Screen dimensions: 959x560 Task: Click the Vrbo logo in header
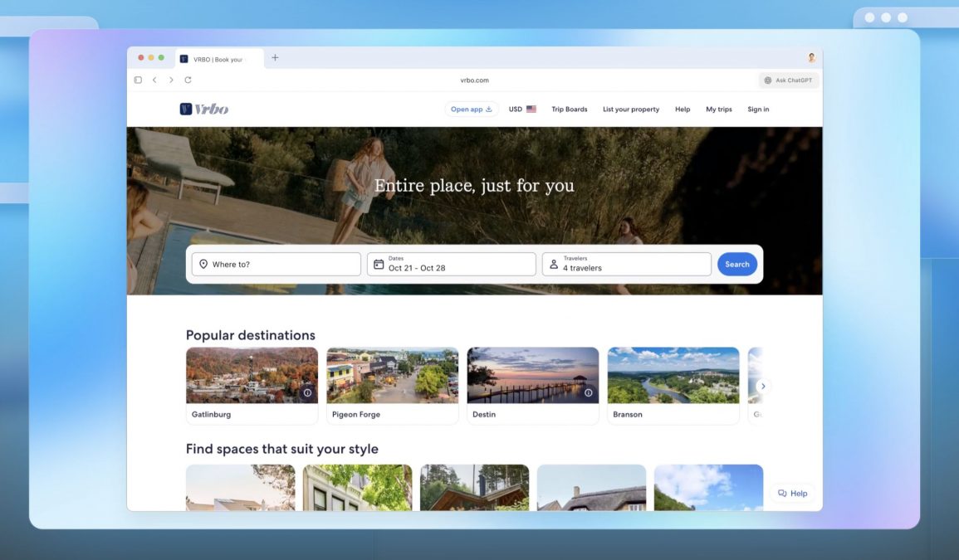[203, 109]
